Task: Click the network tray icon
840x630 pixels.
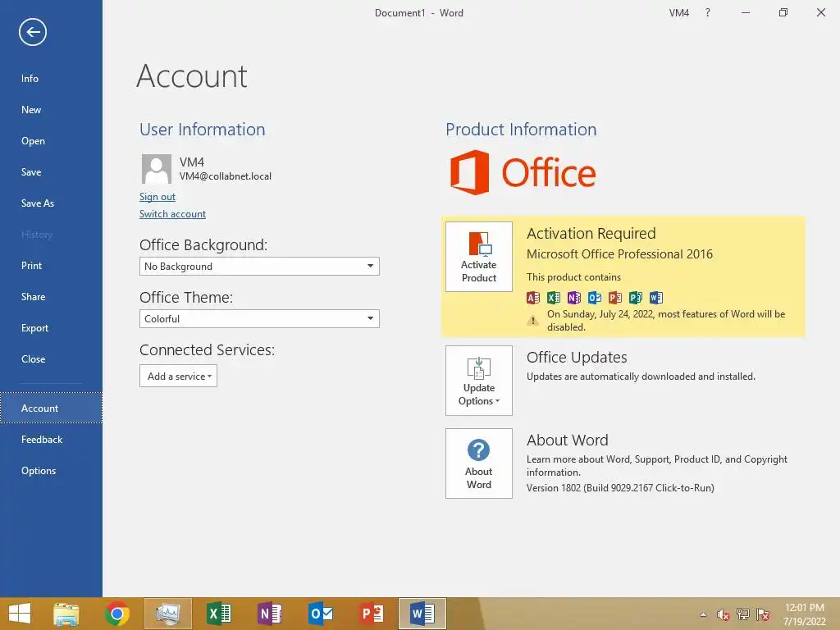Action: click(x=743, y=614)
